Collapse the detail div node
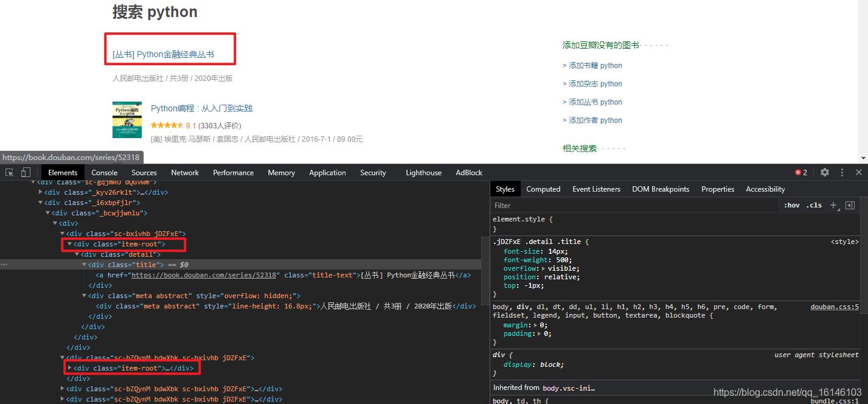 click(77, 254)
